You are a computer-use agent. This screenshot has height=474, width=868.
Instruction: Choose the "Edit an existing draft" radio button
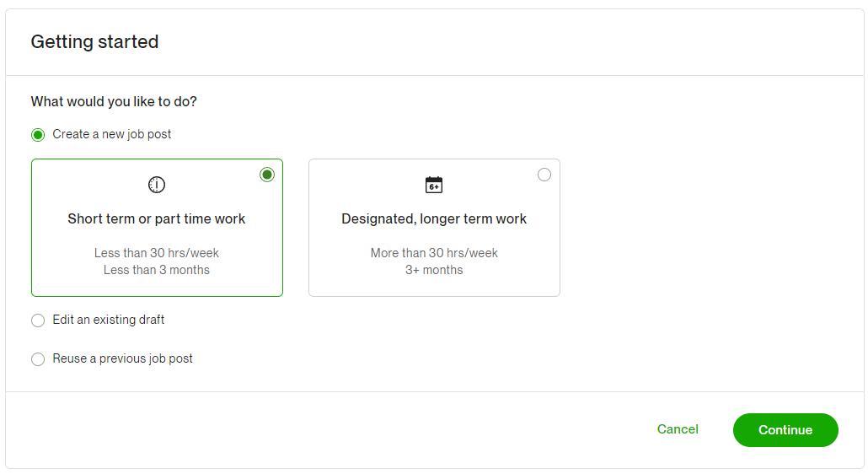click(38, 320)
